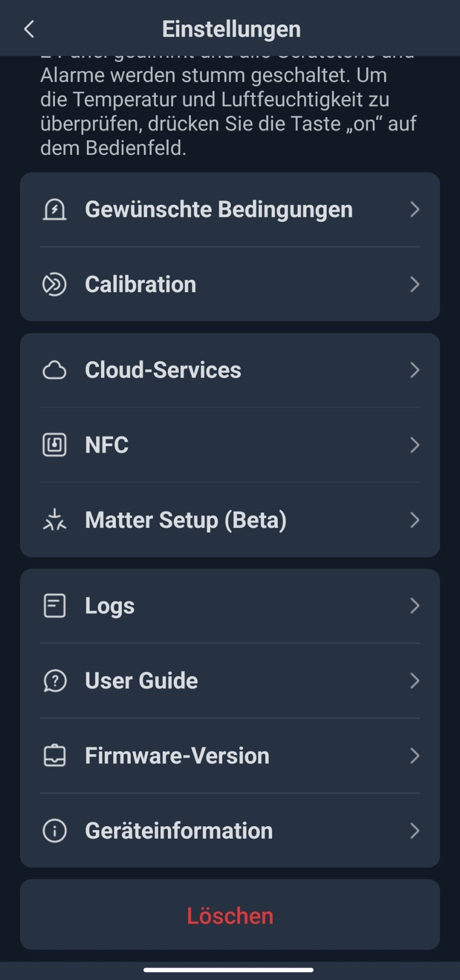Expand Gewünschte Bedingungen via its chevron
Image resolution: width=460 pixels, height=980 pixels.
tap(414, 209)
